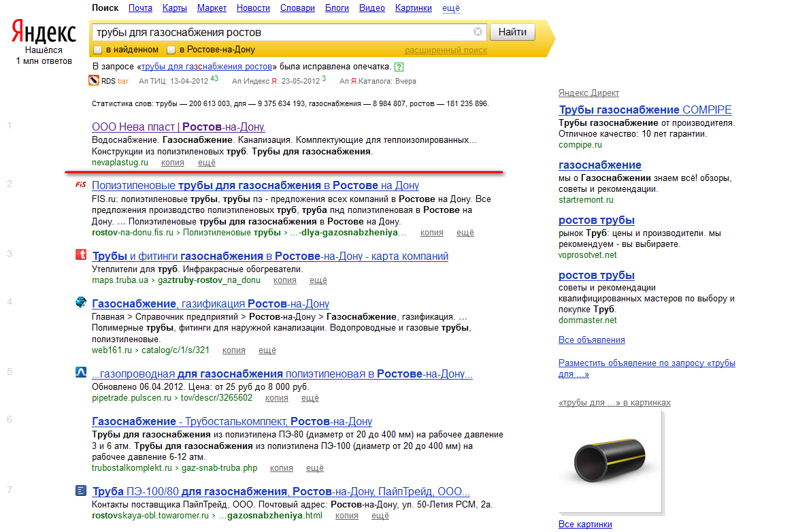
Task: Click the Найти search button
Action: coord(512,32)
